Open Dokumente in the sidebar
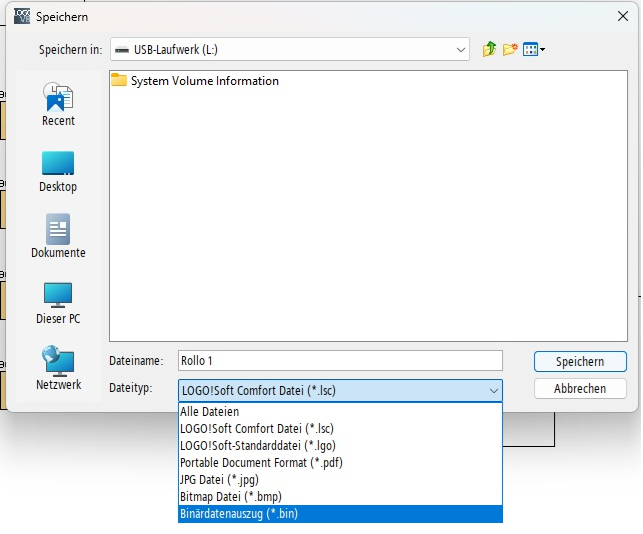The image size is (643, 534). [58, 236]
